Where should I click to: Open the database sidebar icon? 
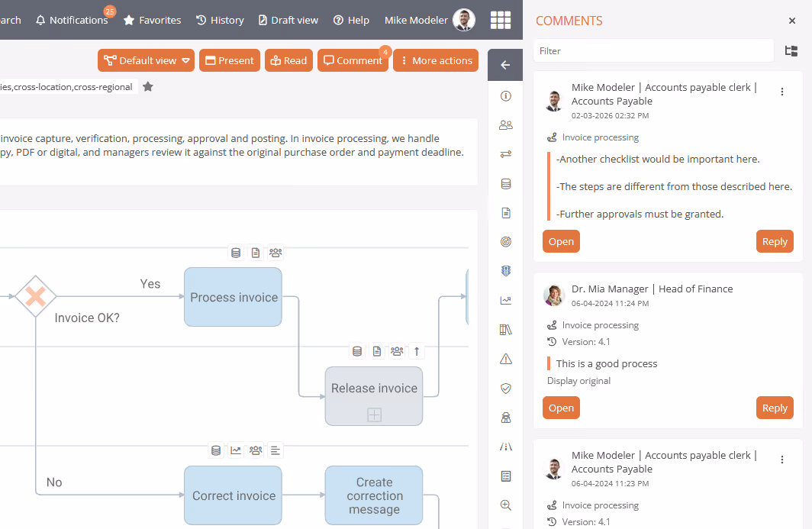click(x=506, y=183)
